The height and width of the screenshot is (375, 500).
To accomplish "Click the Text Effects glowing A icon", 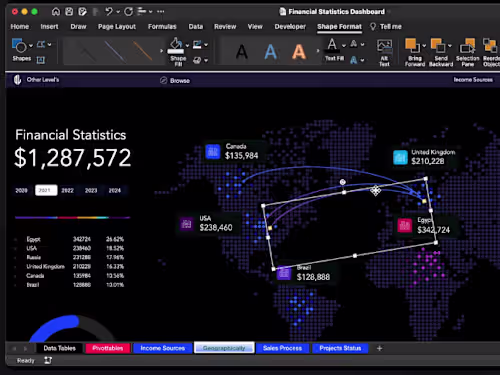I will [x=354, y=60].
